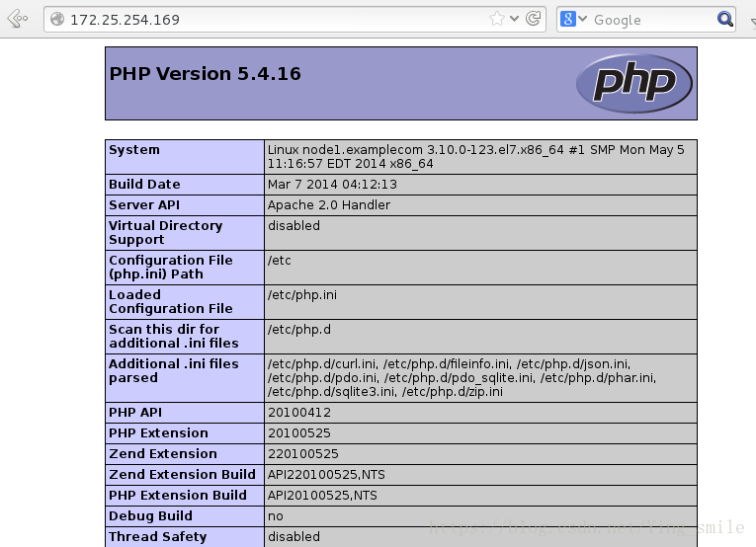756x547 pixels.
Task: Click the search magnifier icon
Action: (724, 20)
